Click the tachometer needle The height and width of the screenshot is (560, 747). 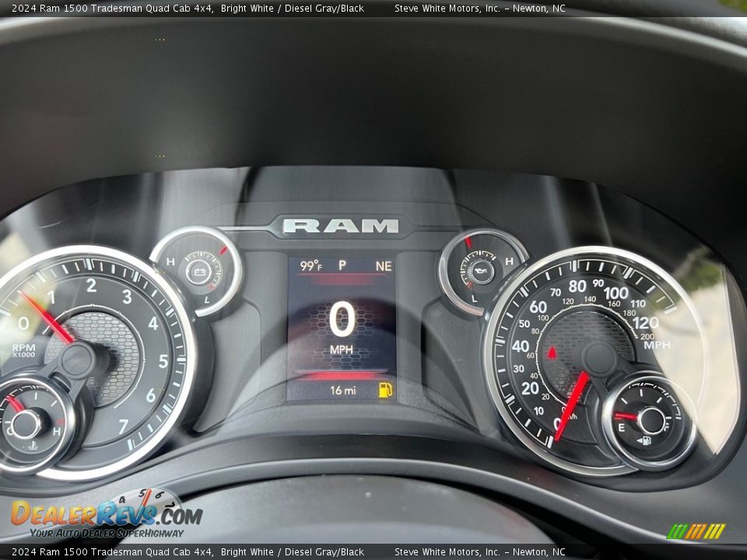tap(47, 317)
